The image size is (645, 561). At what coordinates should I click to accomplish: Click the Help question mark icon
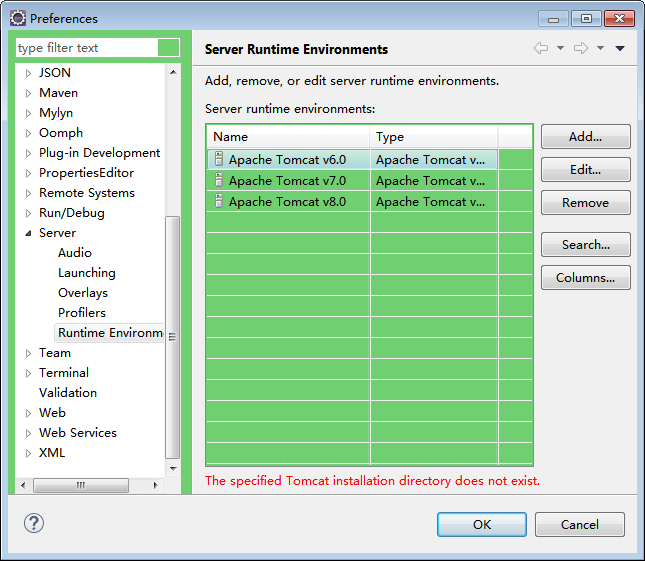pos(34,523)
